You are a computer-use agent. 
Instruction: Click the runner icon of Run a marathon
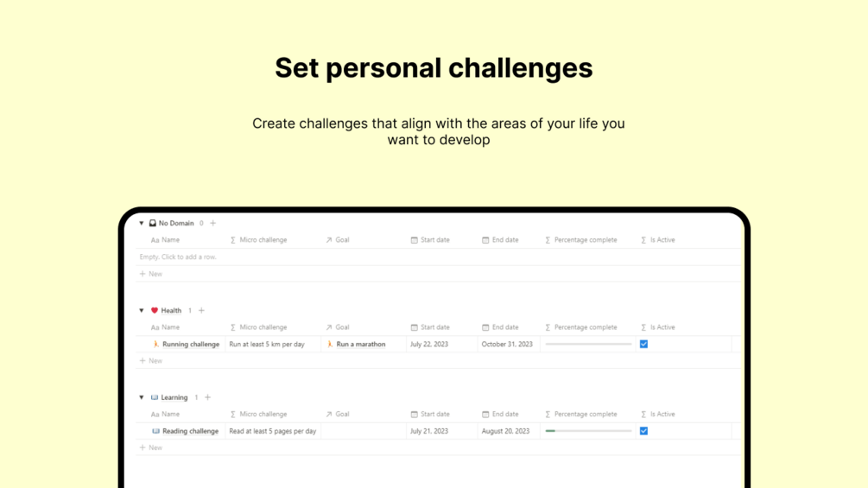[x=330, y=344]
